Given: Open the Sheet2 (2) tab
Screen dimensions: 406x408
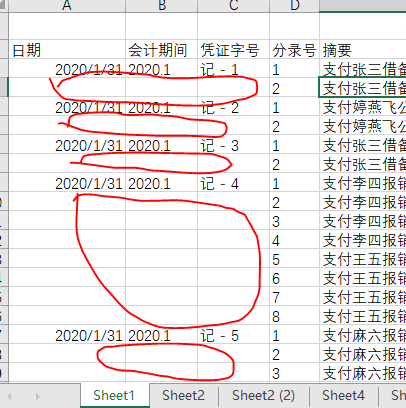Looking at the screenshot, I should point(263,395).
